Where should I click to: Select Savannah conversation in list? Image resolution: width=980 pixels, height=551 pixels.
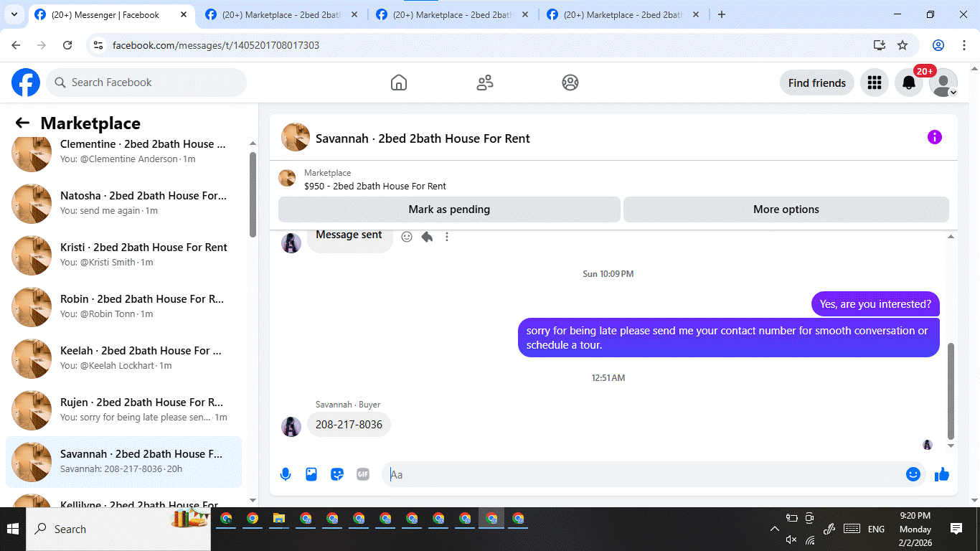click(123, 461)
